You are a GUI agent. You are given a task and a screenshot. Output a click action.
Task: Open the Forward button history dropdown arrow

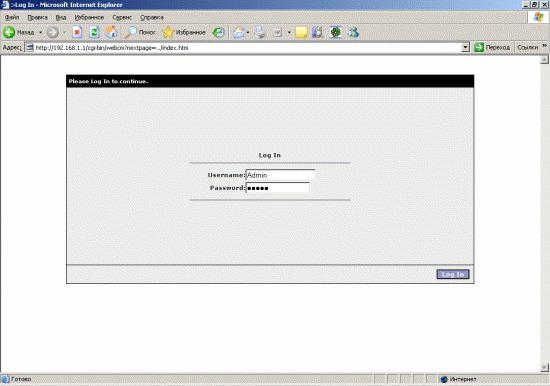(65, 32)
